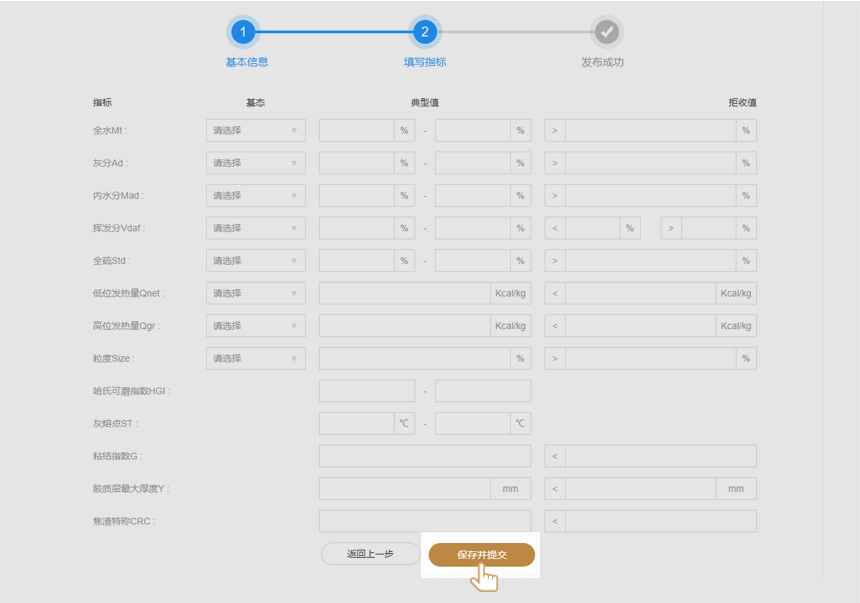Click the 哈氏可磨指数HGI first input field
The height and width of the screenshot is (603, 860).
(366, 391)
